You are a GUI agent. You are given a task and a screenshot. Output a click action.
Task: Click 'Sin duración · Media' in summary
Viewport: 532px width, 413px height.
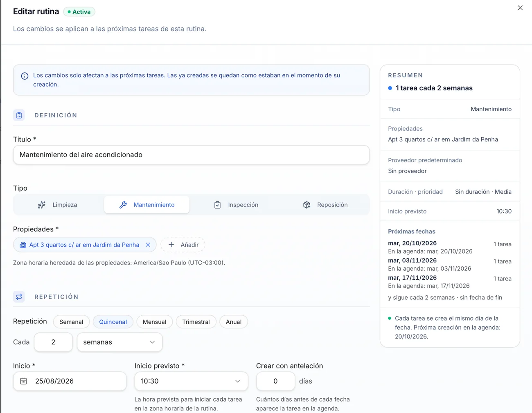click(483, 192)
